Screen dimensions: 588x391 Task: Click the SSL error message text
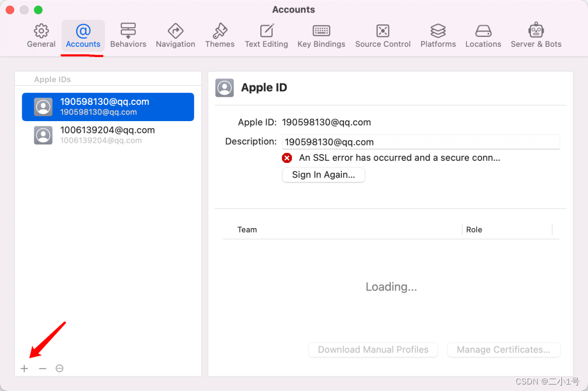[399, 158]
